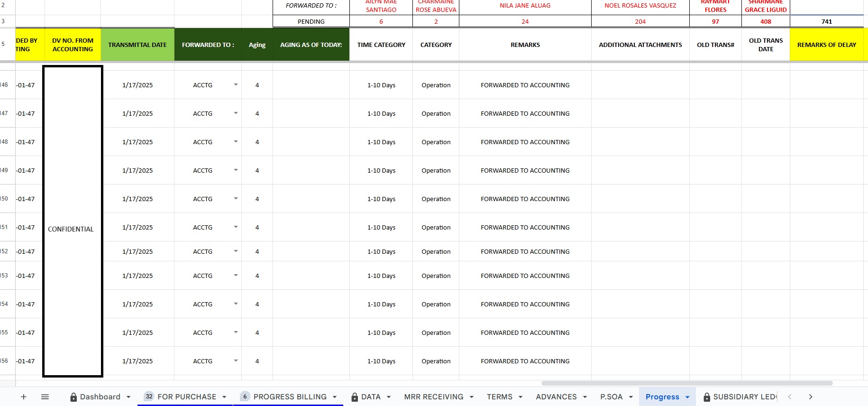Open ACCTG dropdown in row 156
This screenshot has height=406, width=868.
click(236, 361)
